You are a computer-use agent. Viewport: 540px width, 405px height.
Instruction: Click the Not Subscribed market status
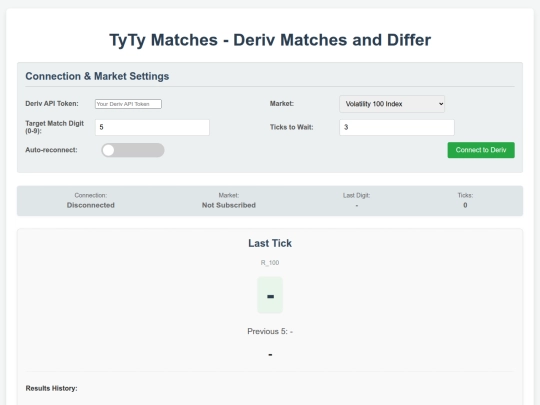[229, 205]
